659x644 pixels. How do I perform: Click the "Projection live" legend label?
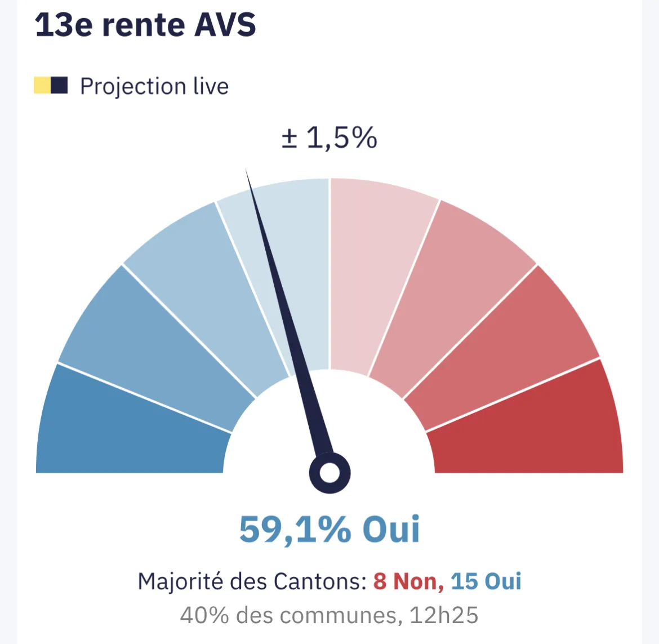point(154,86)
